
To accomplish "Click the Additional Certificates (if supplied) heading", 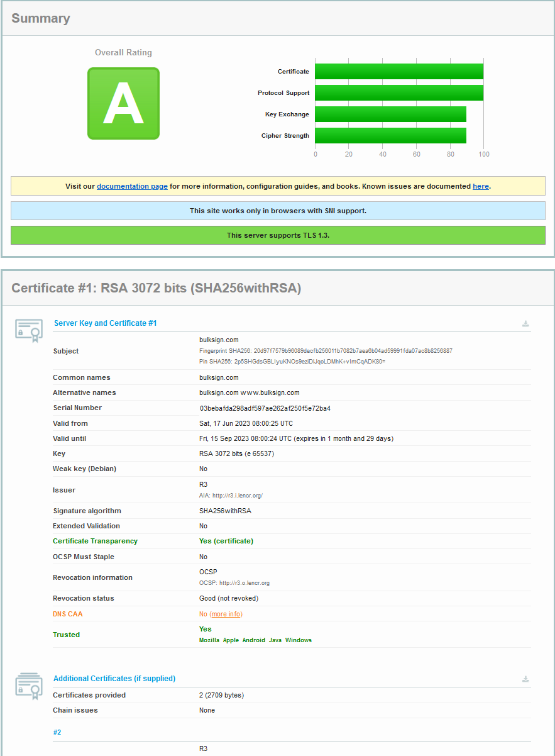I will pyautogui.click(x=114, y=679).
